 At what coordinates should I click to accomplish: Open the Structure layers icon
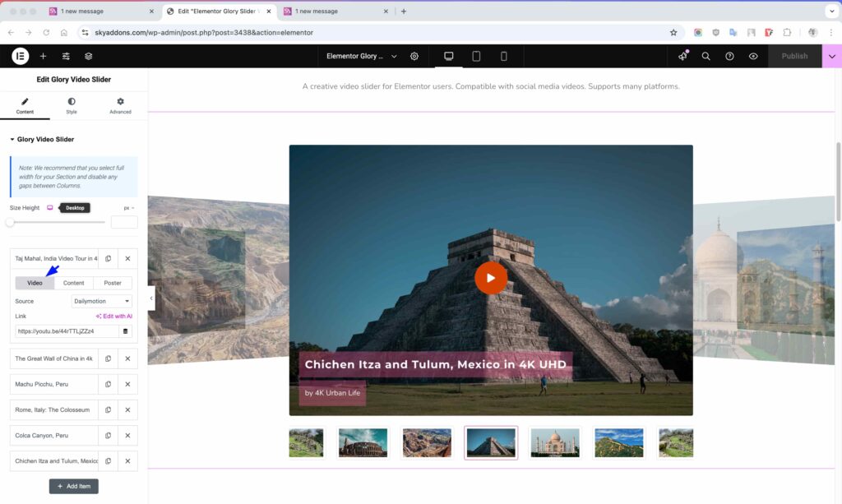pyautogui.click(x=89, y=56)
